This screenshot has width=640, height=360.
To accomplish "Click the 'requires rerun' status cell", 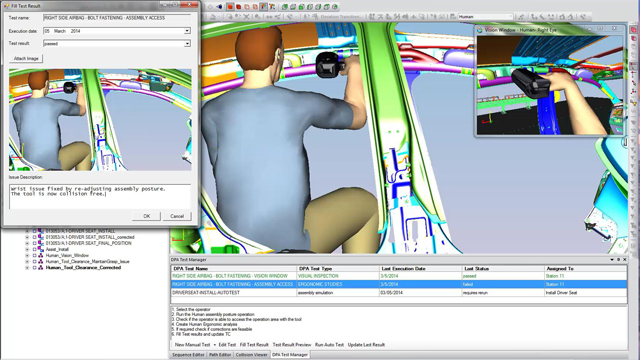I will [503, 293].
